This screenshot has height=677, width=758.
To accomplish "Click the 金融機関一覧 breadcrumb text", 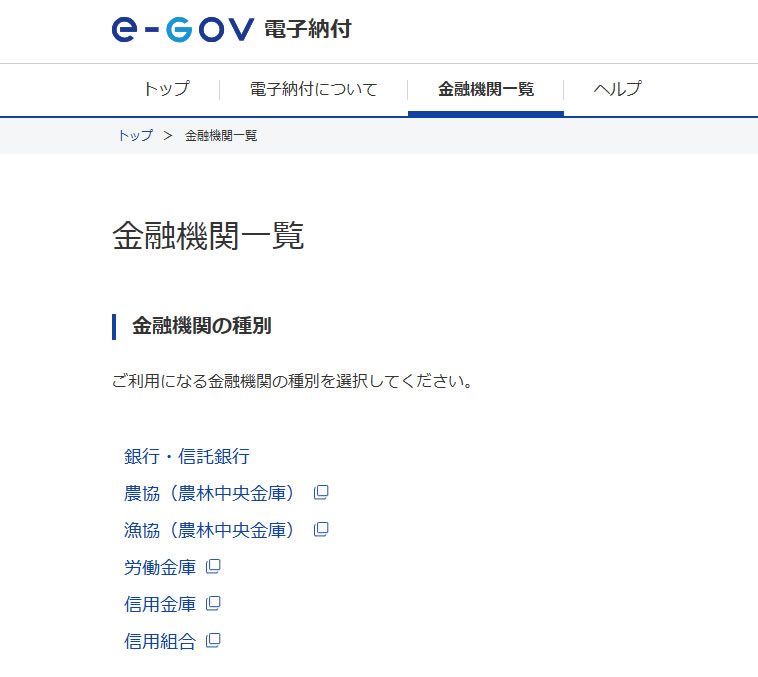I will (x=221, y=135).
